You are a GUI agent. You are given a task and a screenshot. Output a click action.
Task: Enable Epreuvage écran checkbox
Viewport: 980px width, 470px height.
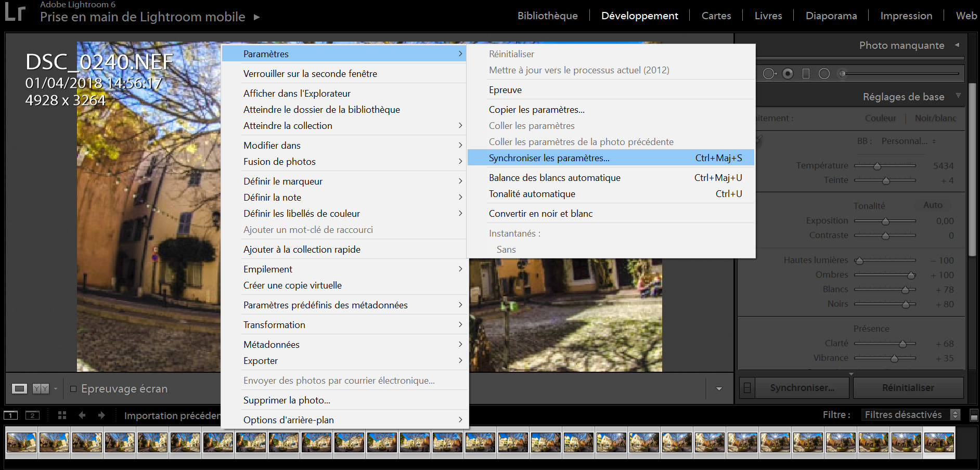(x=73, y=389)
